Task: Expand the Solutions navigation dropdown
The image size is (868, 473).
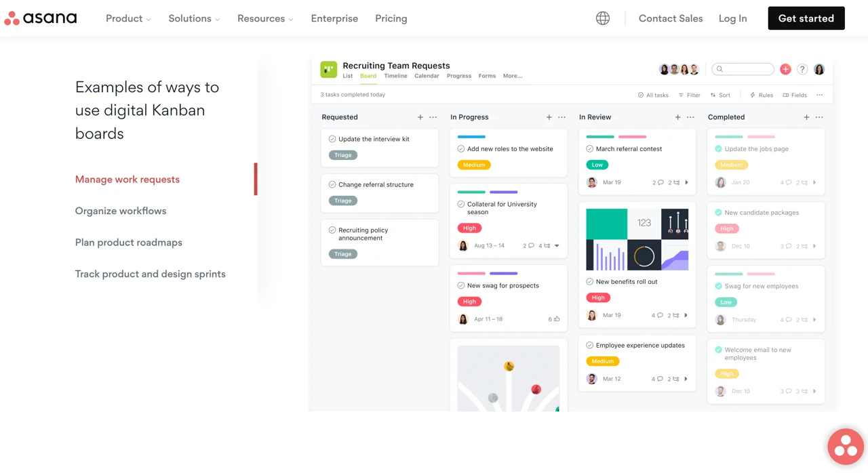Action: coord(194,18)
